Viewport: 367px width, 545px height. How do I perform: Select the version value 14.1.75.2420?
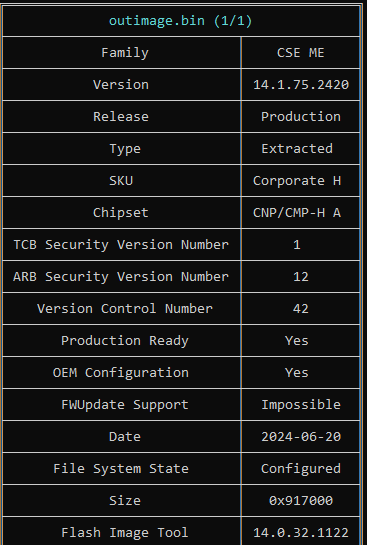pos(301,85)
